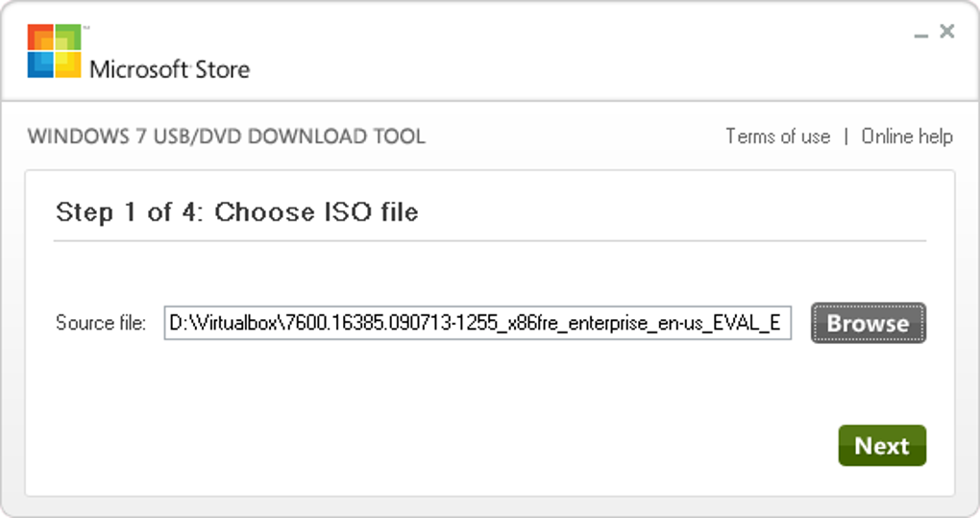Screen dimensions: 980x518
Task: Click the Microsoft Store wordmark text
Action: (x=169, y=69)
